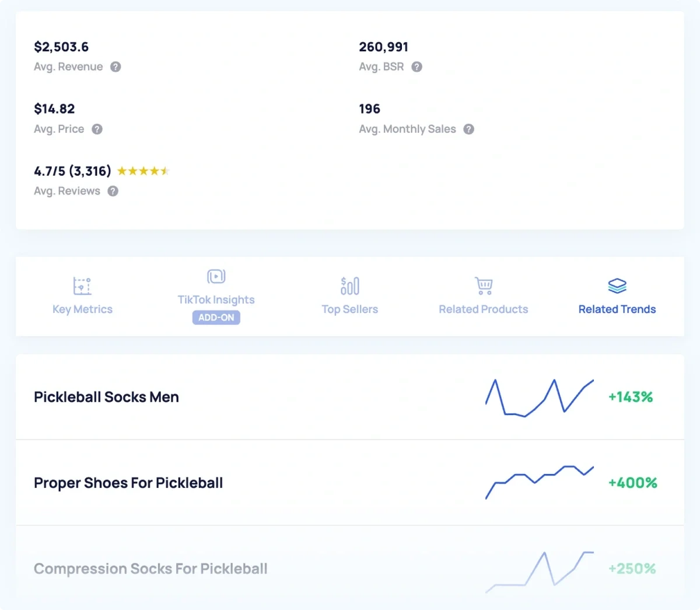Switch to the Top Sellers tab

point(349,309)
